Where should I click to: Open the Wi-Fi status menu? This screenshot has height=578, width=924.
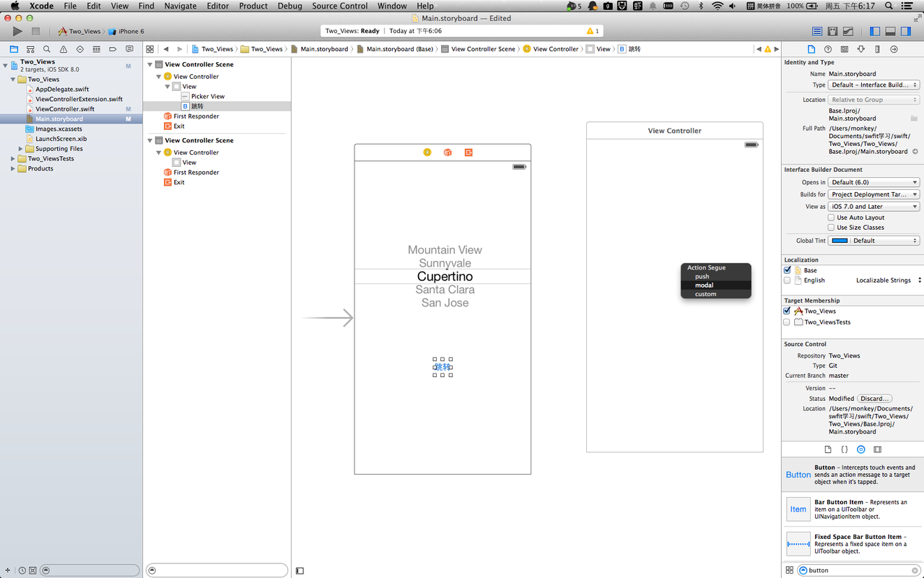click(x=717, y=6)
